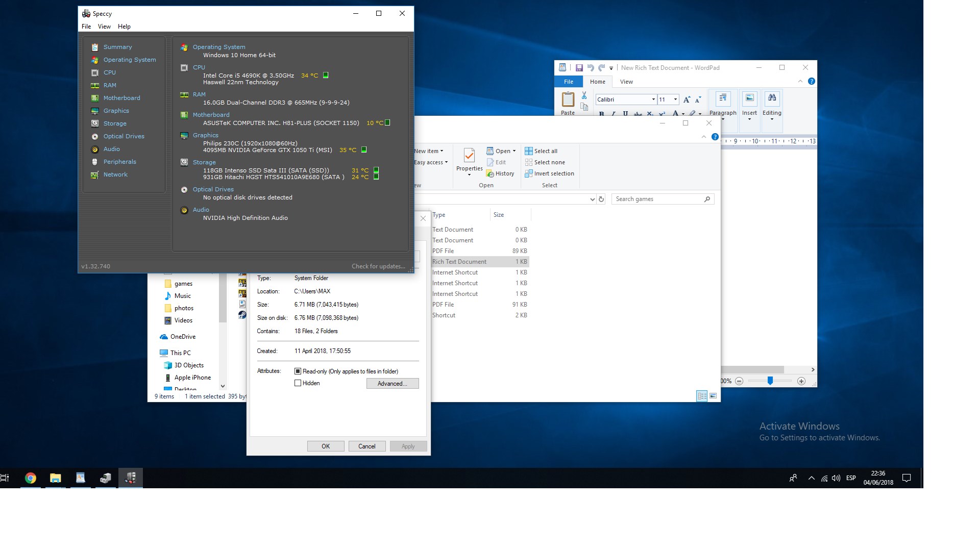The height and width of the screenshot is (551, 980).
Task: Open WordPad from the taskbar
Action: click(81, 478)
